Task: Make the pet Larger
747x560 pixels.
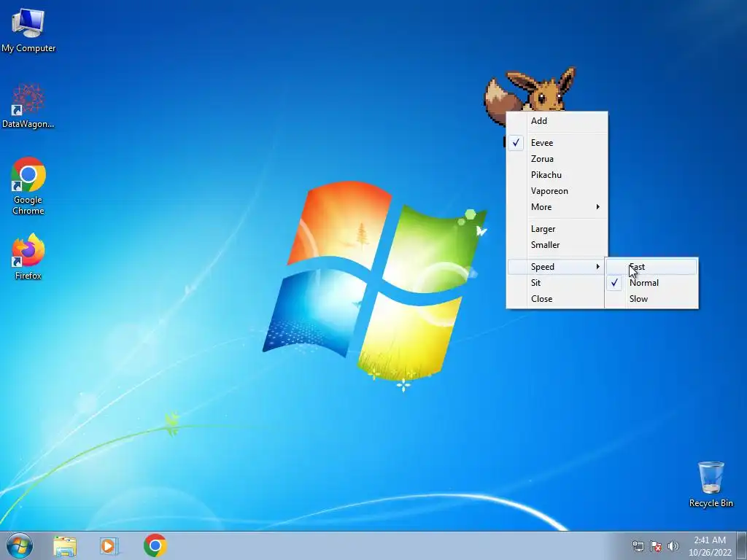Action: (x=557, y=229)
